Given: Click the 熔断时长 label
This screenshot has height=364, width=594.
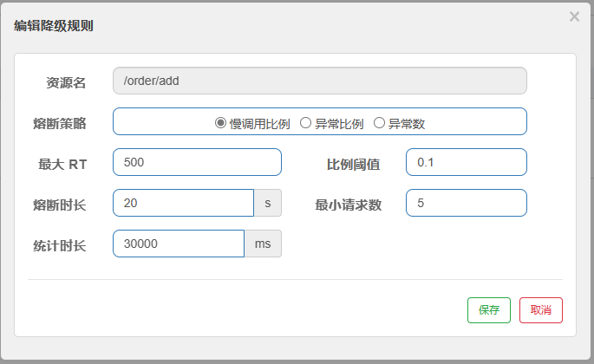Looking at the screenshot, I should 60,205.
